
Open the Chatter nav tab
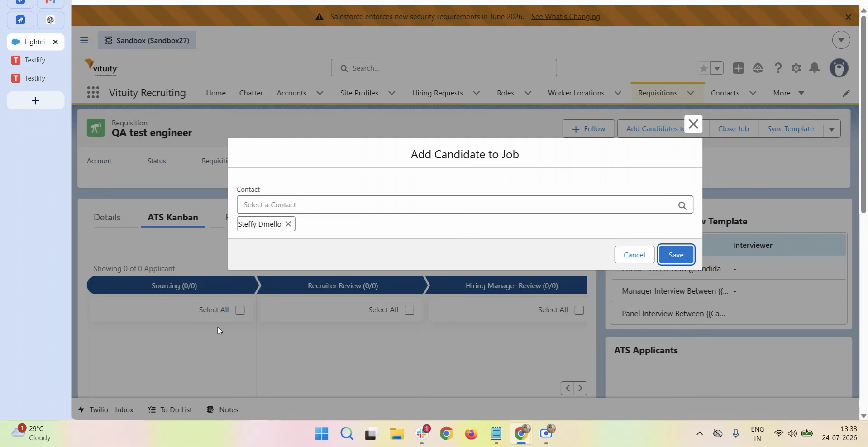coord(251,93)
